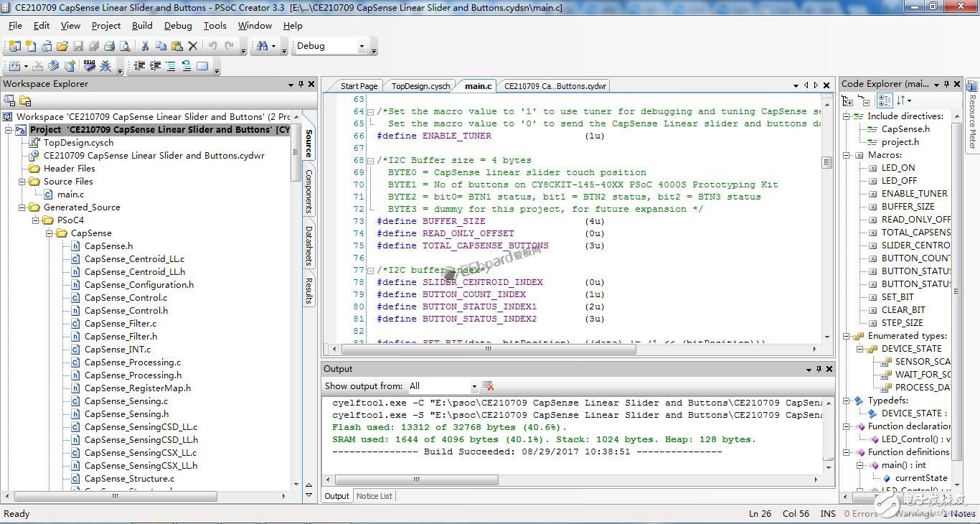The height and width of the screenshot is (524, 980).
Task: Click the Debug bug icon in toolbar
Action: pos(105,66)
